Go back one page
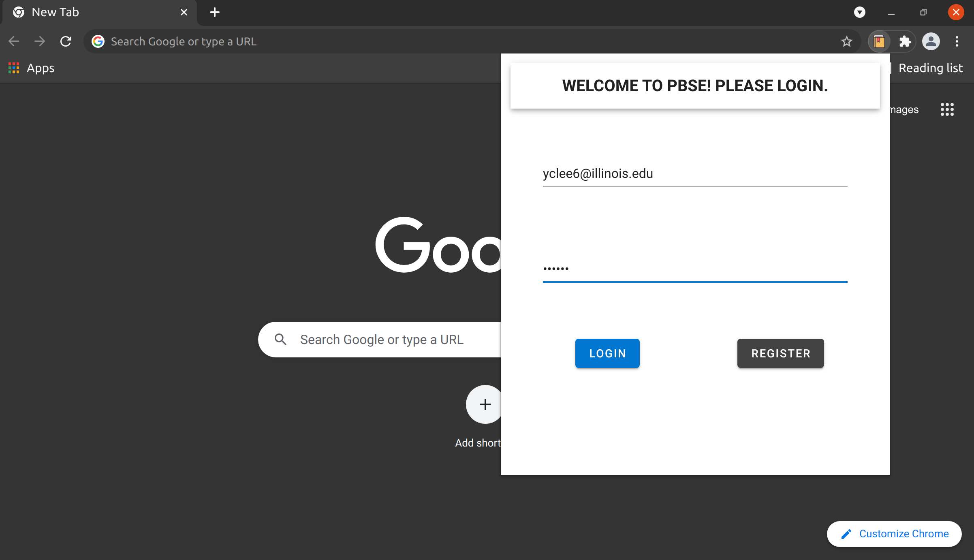974x560 pixels. point(14,41)
